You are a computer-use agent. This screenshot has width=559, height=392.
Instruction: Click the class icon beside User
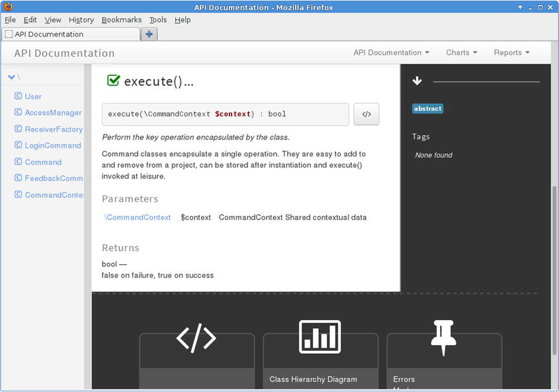pos(18,96)
